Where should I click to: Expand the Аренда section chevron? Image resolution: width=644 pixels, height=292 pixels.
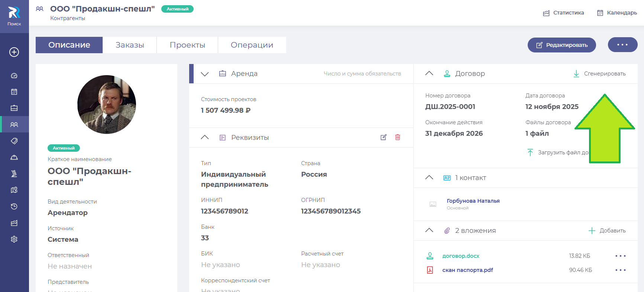click(x=205, y=74)
